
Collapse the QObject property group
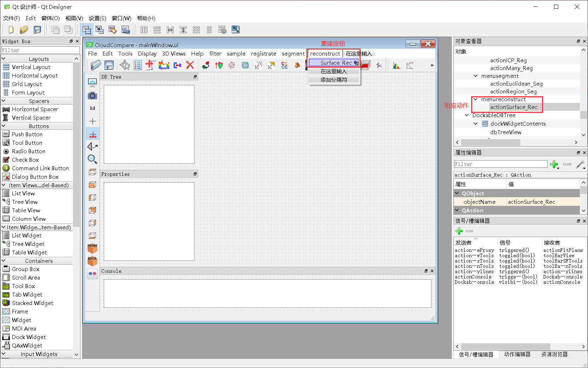[x=457, y=193]
